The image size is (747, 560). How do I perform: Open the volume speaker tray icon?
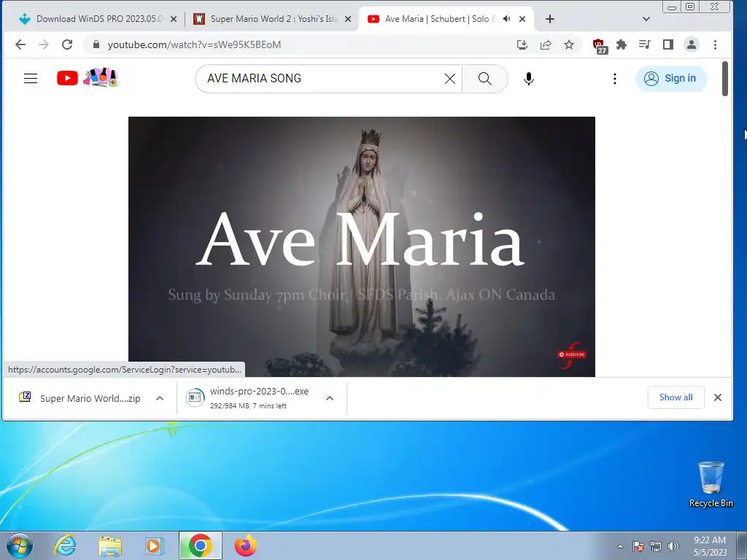coord(673,546)
